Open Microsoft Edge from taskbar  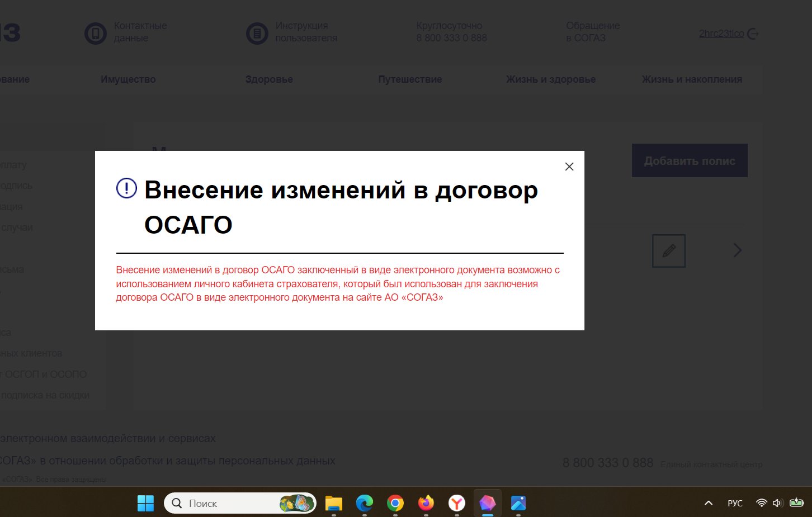click(x=365, y=503)
